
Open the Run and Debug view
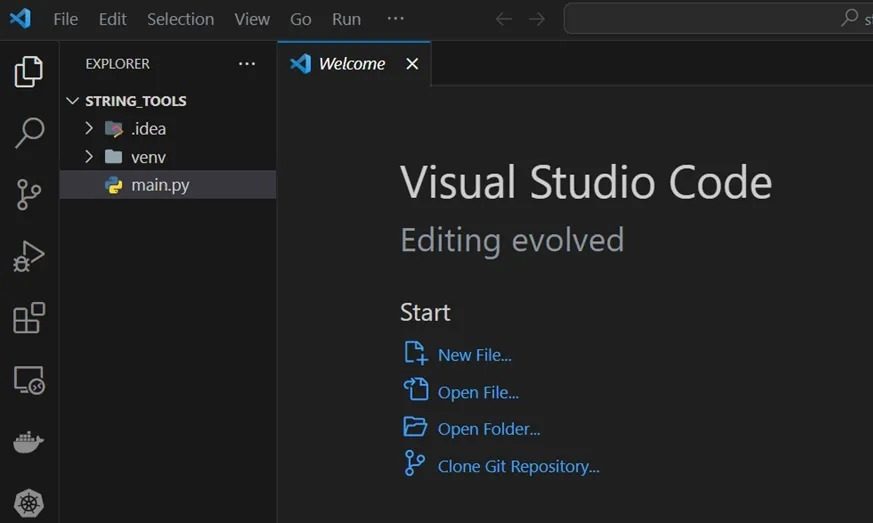(29, 257)
